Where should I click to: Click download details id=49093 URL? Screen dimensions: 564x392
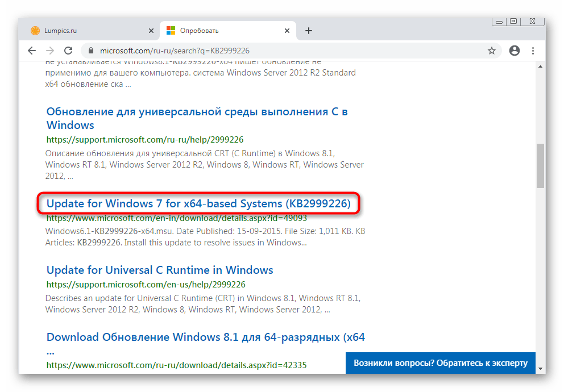coord(177,218)
